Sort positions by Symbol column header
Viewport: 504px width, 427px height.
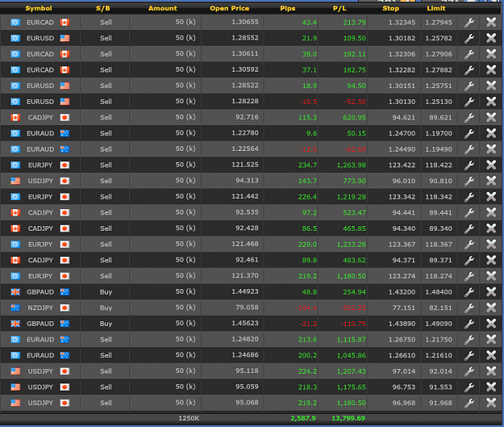pyautogui.click(x=39, y=8)
